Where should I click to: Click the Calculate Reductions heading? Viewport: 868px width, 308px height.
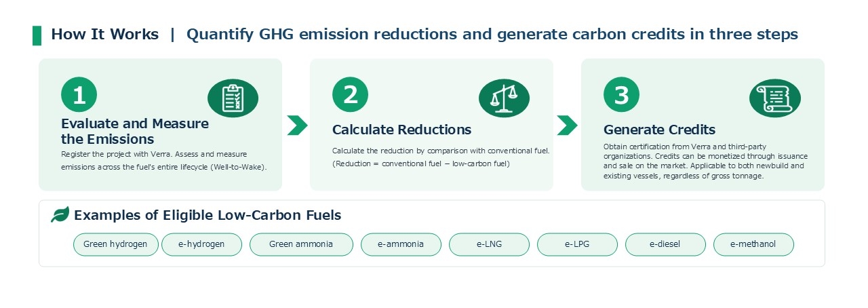point(401,130)
